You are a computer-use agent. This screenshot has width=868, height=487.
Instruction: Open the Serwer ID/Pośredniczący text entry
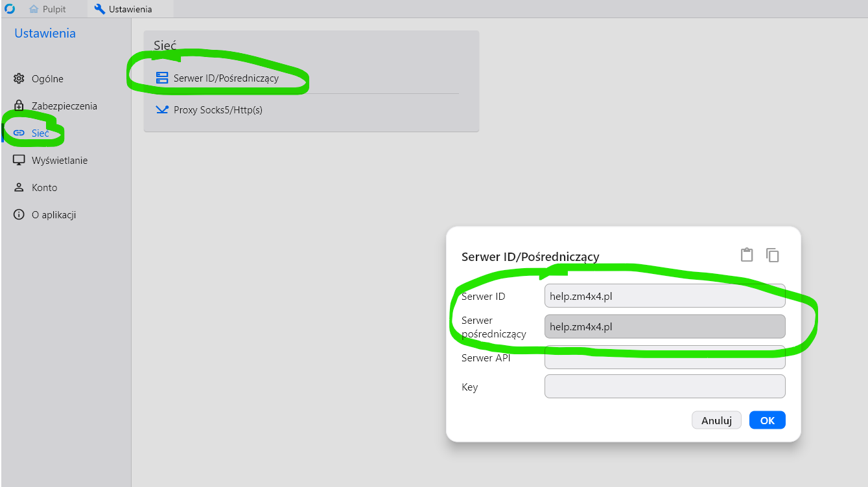[226, 78]
